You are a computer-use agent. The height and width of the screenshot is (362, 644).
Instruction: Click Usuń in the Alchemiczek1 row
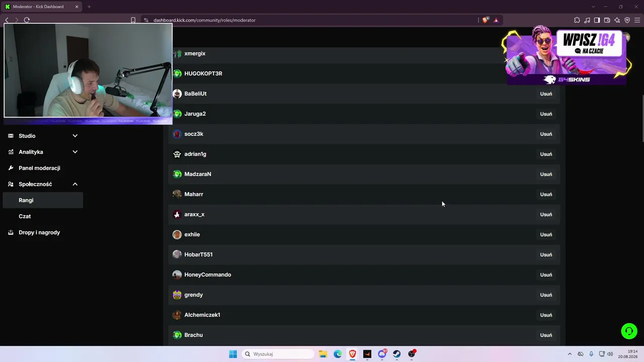click(x=546, y=315)
